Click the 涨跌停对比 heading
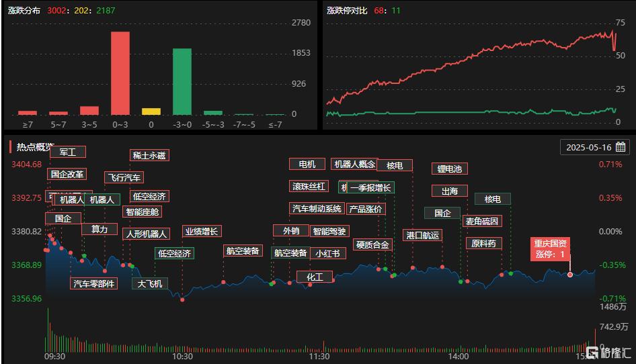Screen dimensions: 636x364 click(347, 11)
